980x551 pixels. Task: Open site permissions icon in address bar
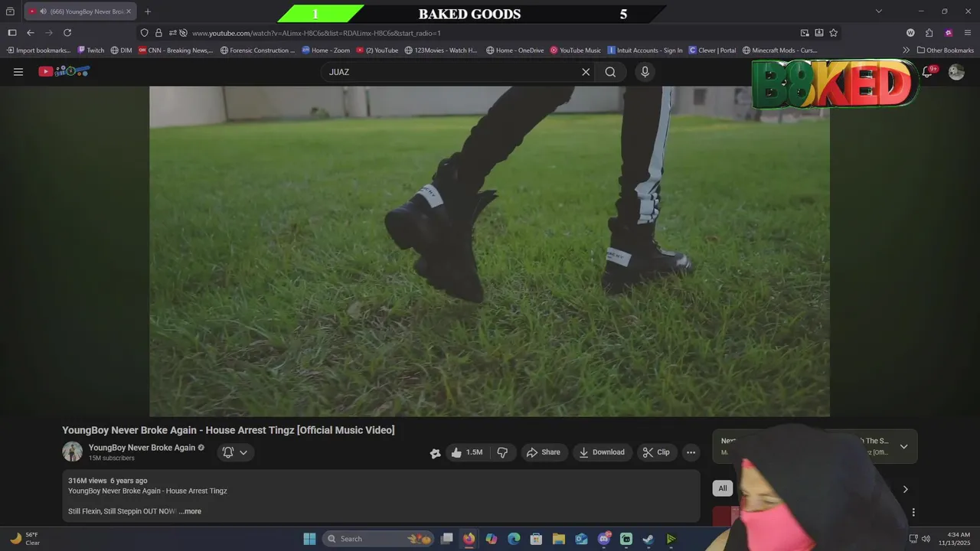[x=172, y=33]
